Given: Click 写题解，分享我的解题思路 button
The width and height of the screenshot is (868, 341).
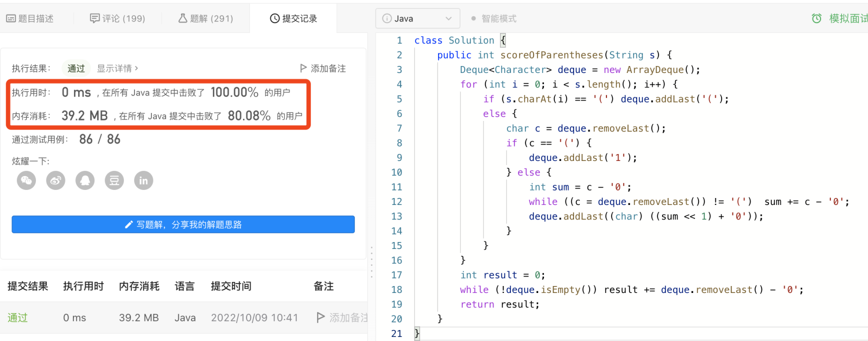Looking at the screenshot, I should click(x=183, y=225).
